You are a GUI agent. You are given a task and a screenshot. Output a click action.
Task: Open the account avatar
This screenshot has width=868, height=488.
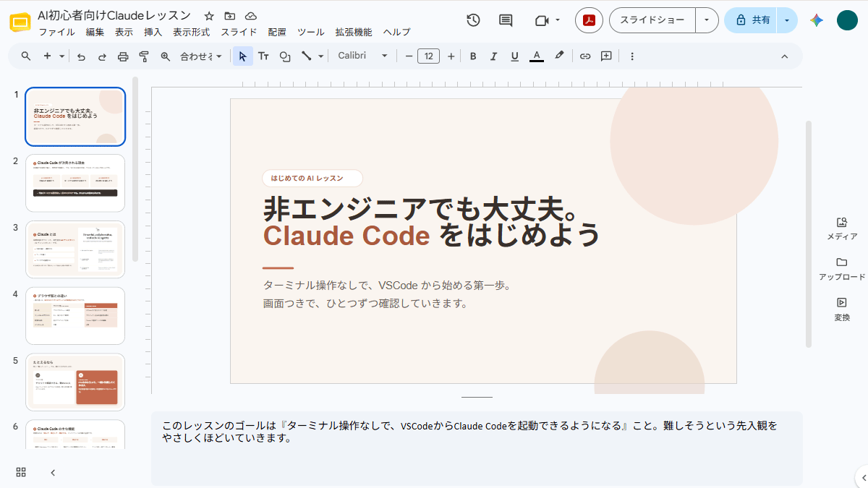[x=847, y=20]
